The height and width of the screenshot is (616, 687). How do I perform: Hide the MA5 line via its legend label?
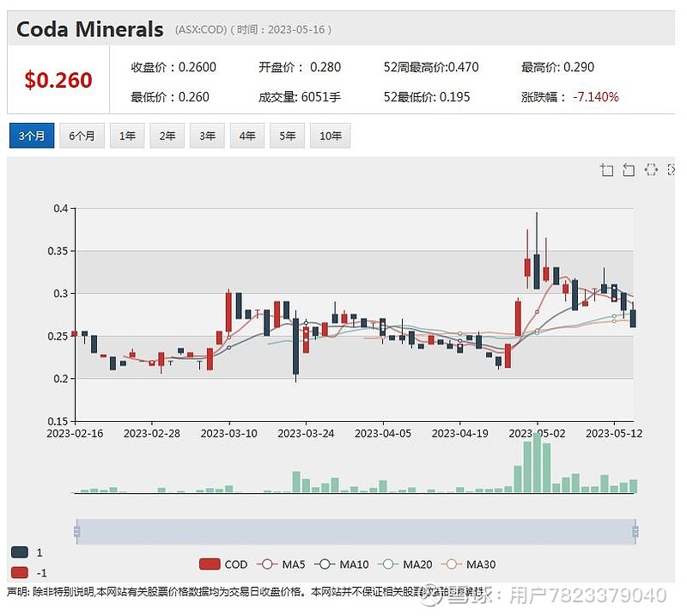click(292, 564)
